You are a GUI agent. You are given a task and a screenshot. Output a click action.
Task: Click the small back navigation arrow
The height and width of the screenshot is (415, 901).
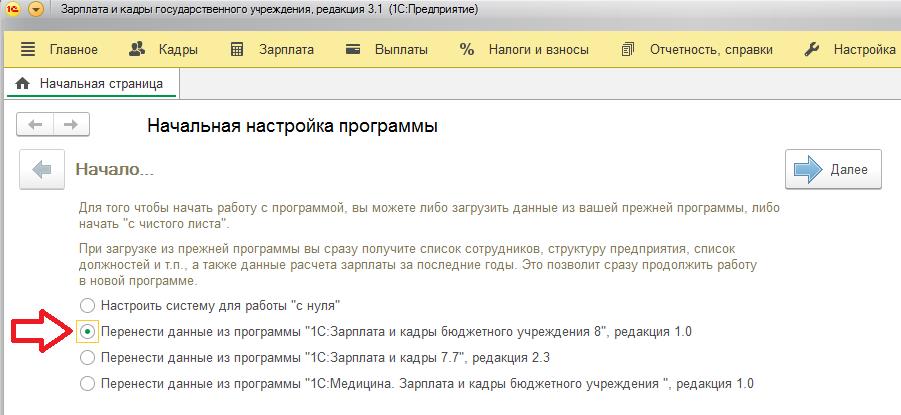tap(35, 125)
